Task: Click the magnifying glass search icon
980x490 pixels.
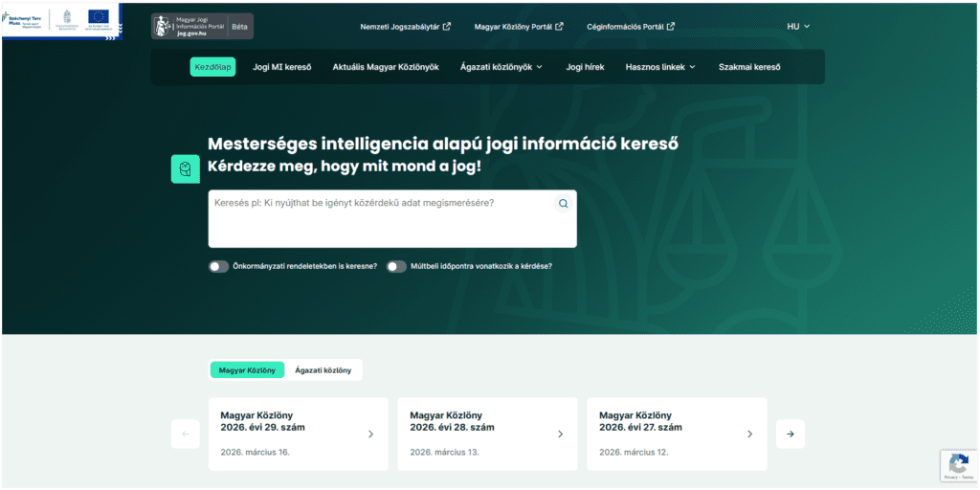Action: tap(563, 204)
